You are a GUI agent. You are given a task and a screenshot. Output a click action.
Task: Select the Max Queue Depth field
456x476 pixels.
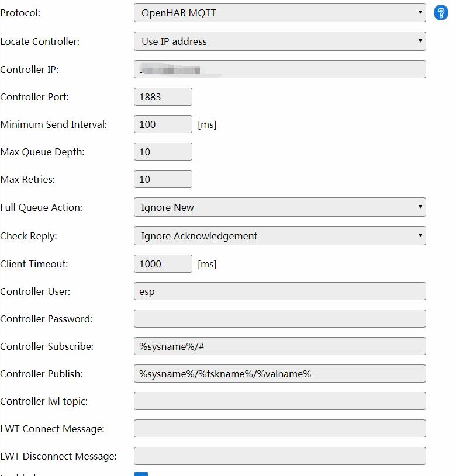(x=163, y=151)
